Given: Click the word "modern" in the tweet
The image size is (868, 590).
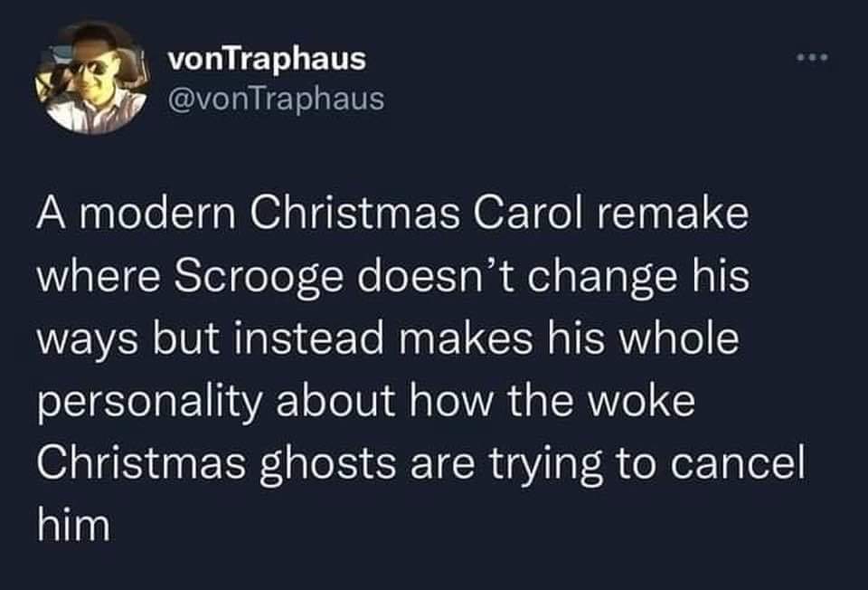Looking at the screenshot, I should 155,218.
